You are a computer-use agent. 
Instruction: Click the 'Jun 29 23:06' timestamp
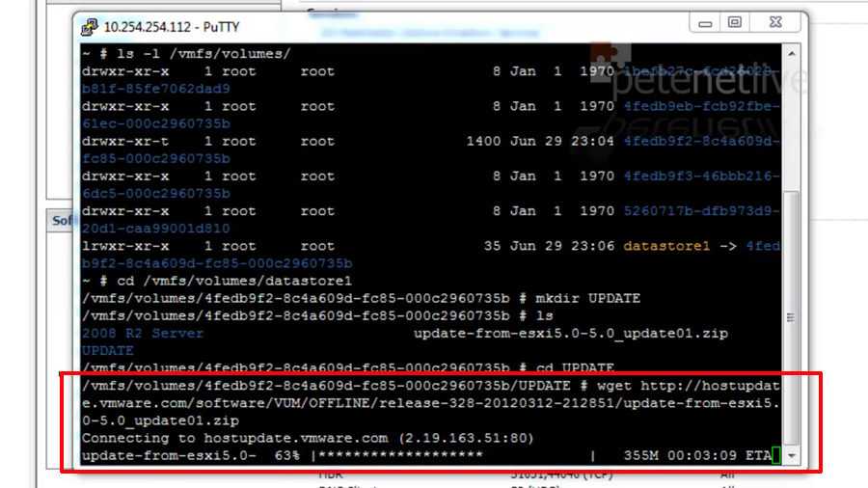(562, 246)
